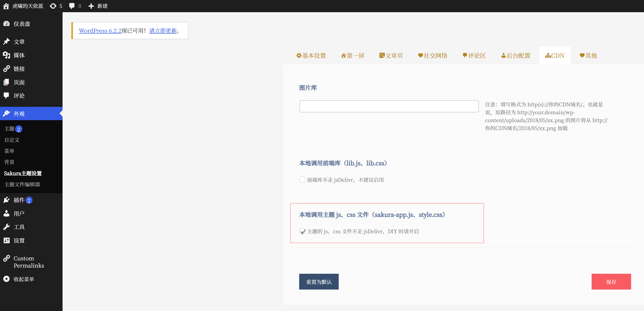Click the user icon on 后台配置 tab
This screenshot has width=644, height=311.
click(504, 56)
